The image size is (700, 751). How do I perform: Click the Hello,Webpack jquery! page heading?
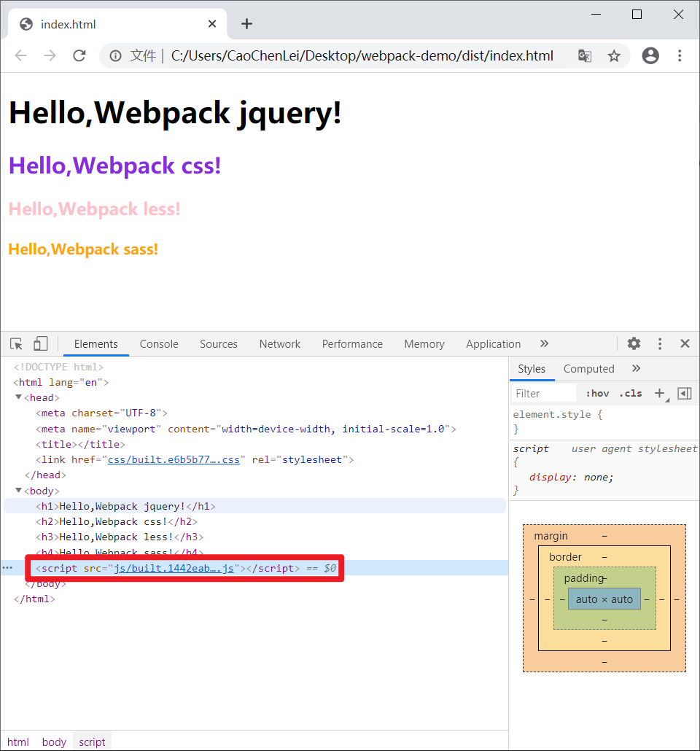175,113
